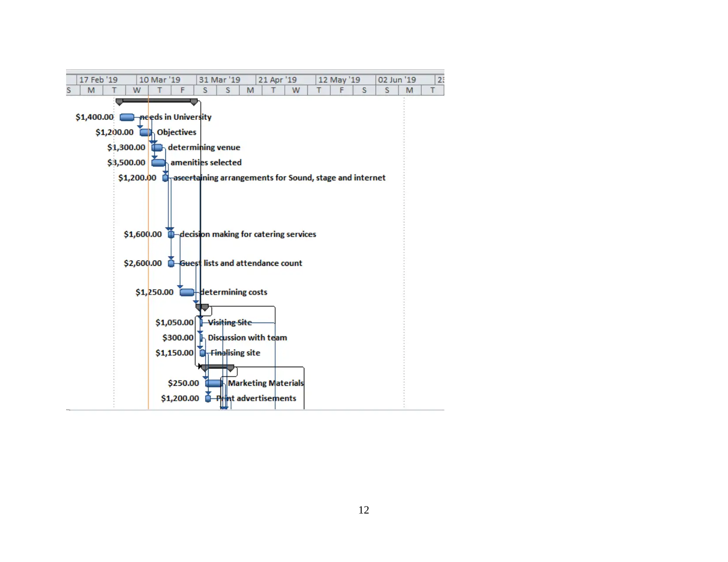The height and width of the screenshot is (562, 728).
Task: Click the 'Marketing Materials' label
Action: pos(266,383)
